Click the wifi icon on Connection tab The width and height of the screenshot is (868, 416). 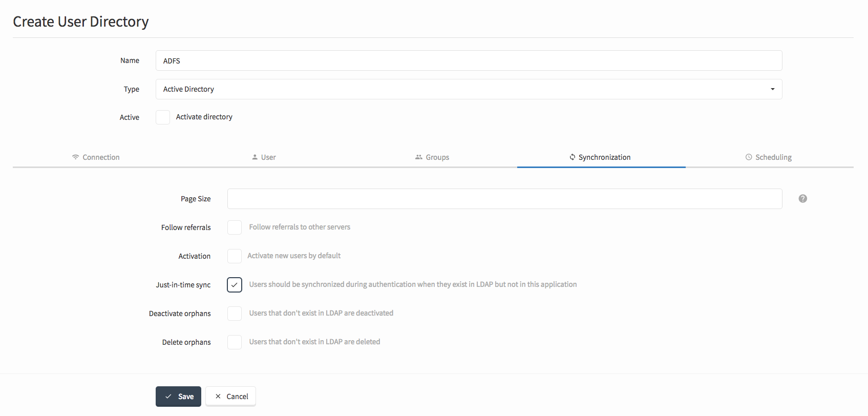pos(76,157)
